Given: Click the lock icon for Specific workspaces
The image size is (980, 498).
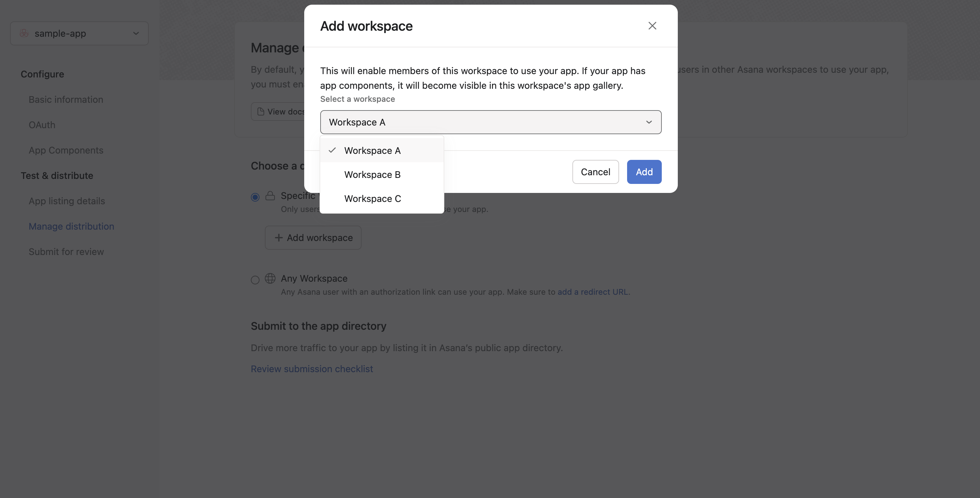Looking at the screenshot, I should tap(270, 196).
